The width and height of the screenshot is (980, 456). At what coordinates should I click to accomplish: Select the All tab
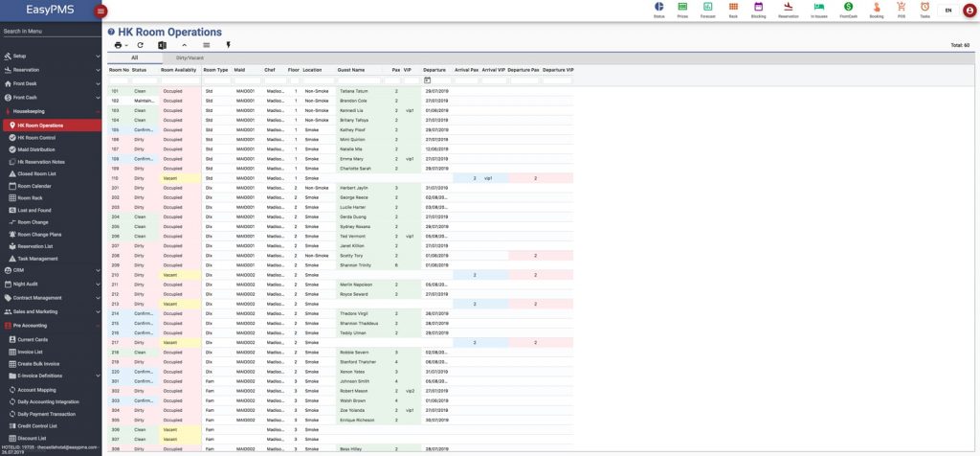click(134, 58)
